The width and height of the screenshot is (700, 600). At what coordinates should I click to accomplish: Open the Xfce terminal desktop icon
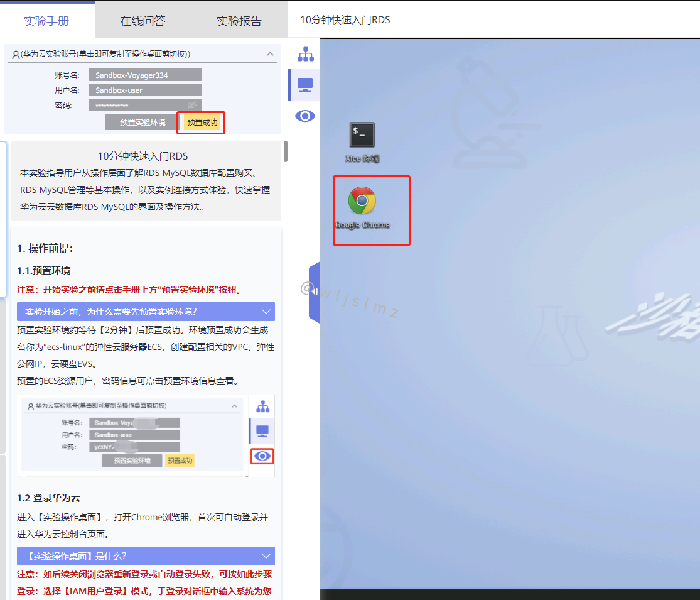coord(362,143)
